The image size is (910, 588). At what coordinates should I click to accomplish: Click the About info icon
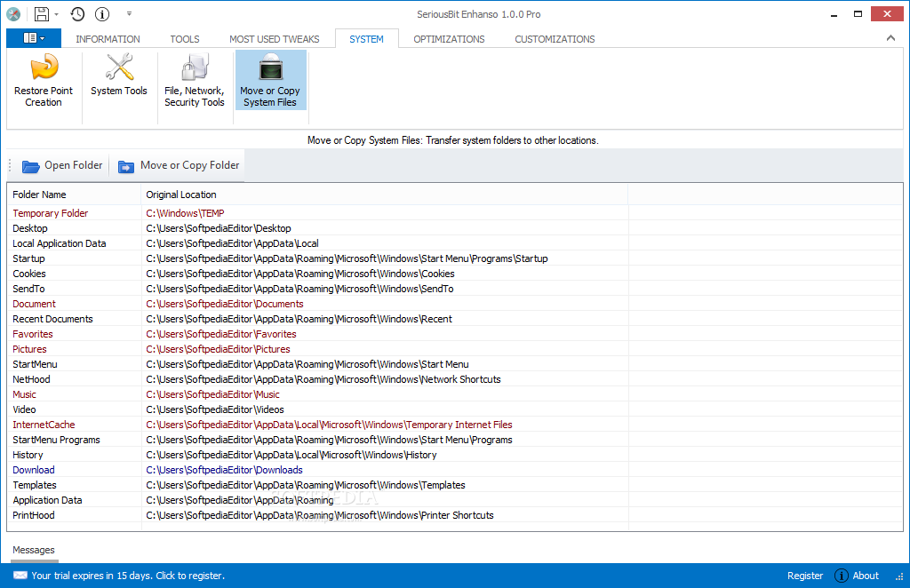click(841, 576)
